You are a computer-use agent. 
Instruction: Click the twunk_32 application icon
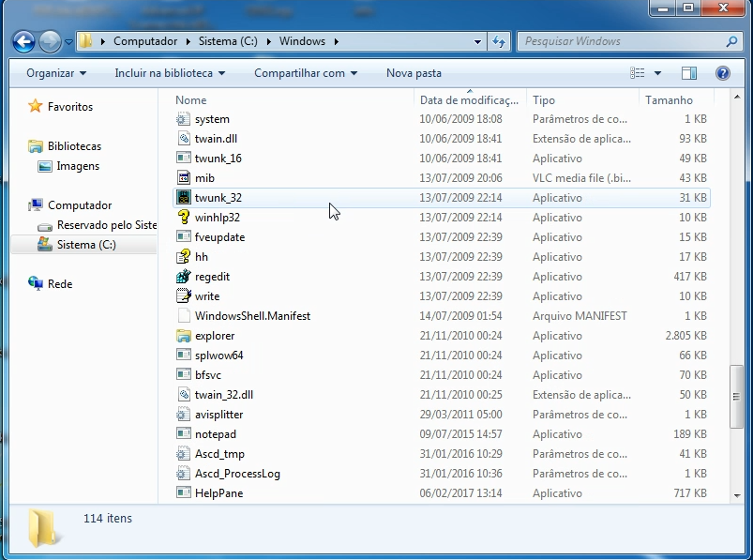click(x=184, y=197)
